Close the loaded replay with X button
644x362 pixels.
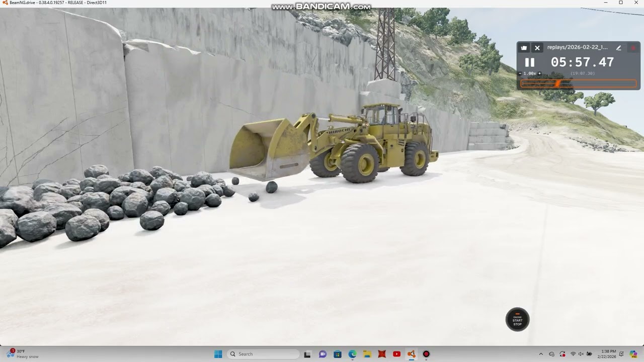(x=537, y=48)
